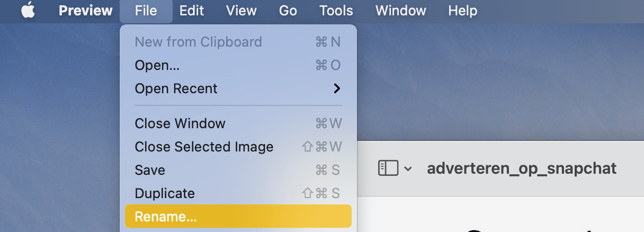This screenshot has width=644, height=232.
Task: Choose Rename… from the File menu
Action: [x=238, y=216]
